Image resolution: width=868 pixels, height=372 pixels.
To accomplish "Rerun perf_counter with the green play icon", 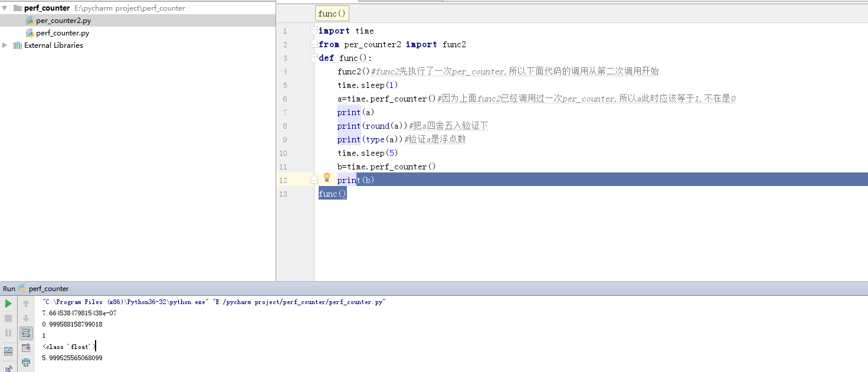I will (8, 304).
